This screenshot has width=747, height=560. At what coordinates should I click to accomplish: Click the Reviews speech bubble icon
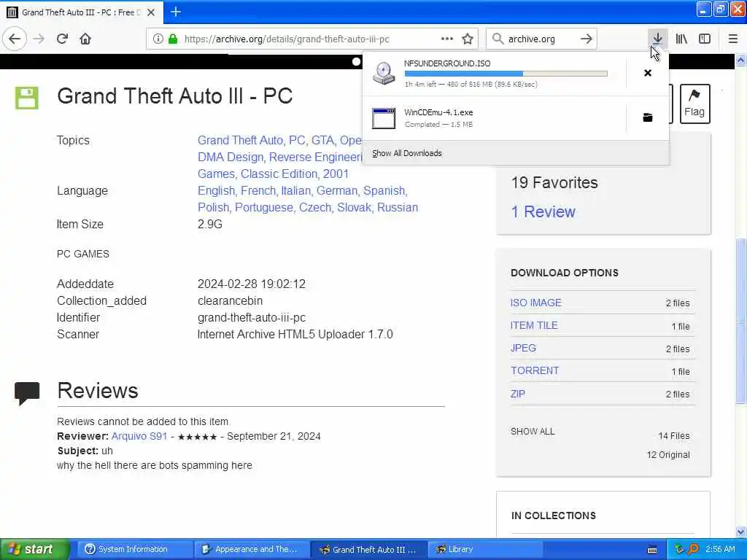coord(27,393)
